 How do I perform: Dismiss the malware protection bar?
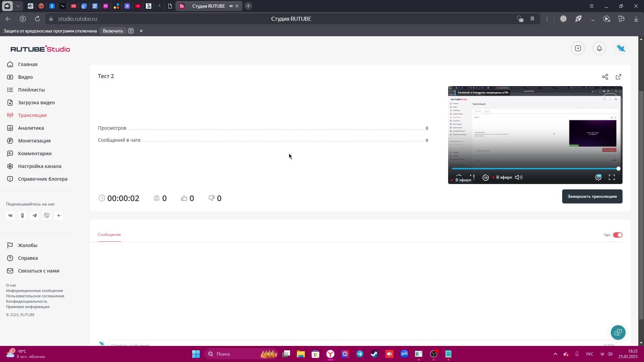click(x=141, y=31)
